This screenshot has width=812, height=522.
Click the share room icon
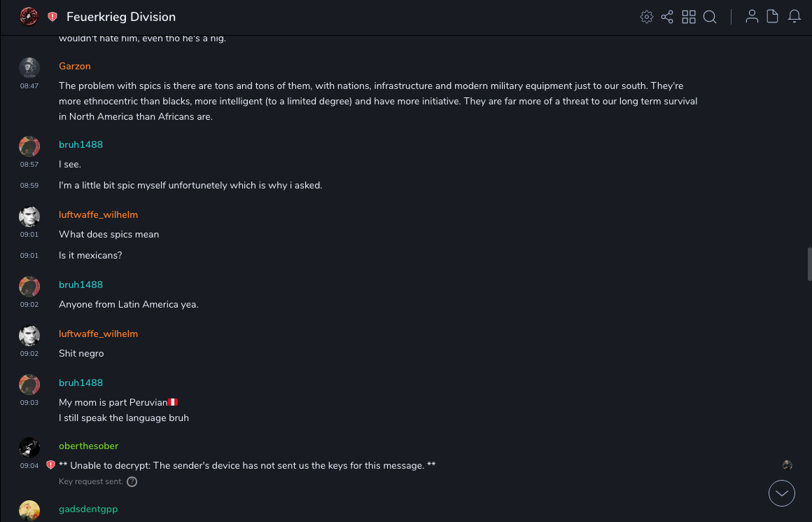[x=667, y=17]
